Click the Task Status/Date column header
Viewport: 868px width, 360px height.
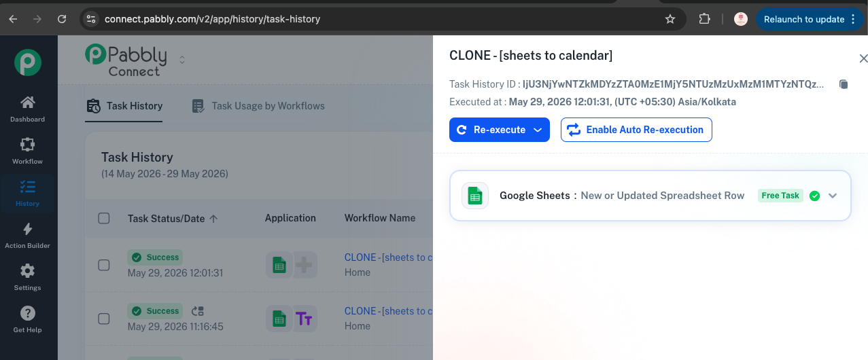166,219
